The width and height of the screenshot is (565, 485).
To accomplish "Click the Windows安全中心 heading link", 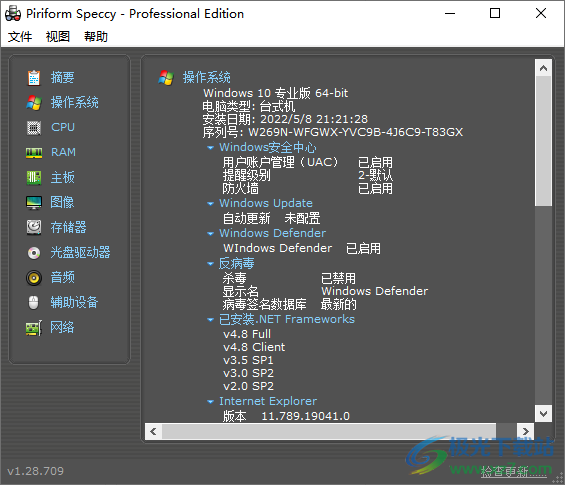I will tap(268, 147).
